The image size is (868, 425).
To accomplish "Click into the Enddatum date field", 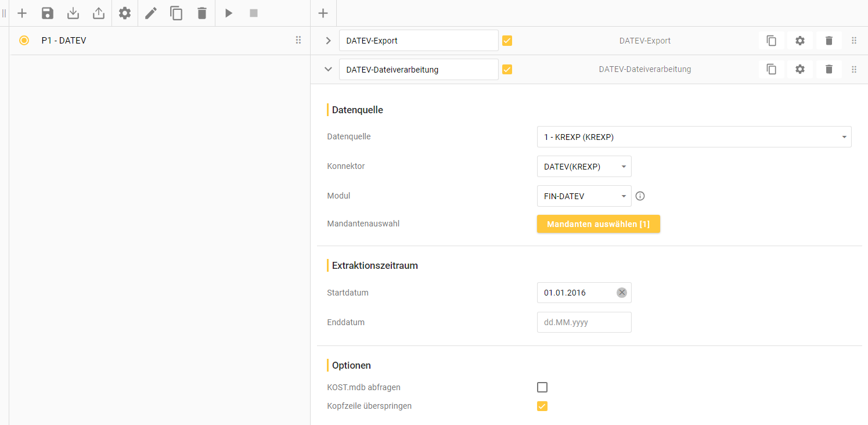I will [584, 322].
